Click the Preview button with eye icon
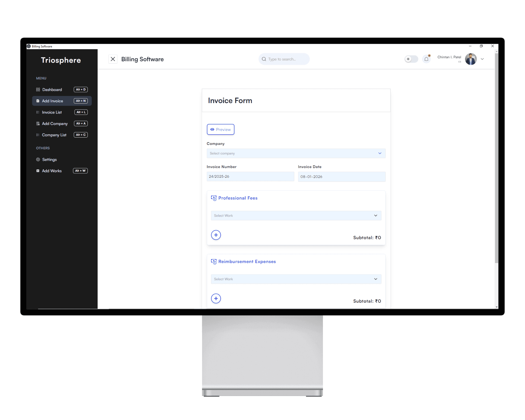Image resolution: width=525 pixels, height=420 pixels. [x=220, y=129]
